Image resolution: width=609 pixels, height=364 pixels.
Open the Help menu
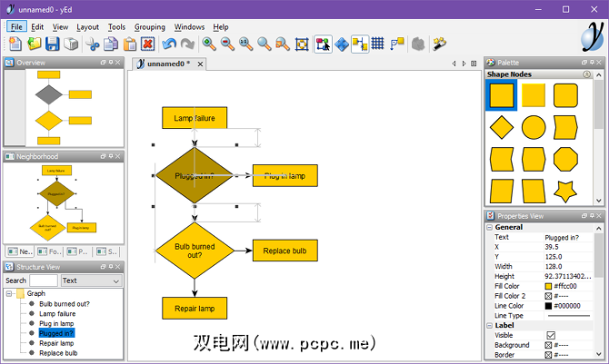(x=221, y=26)
